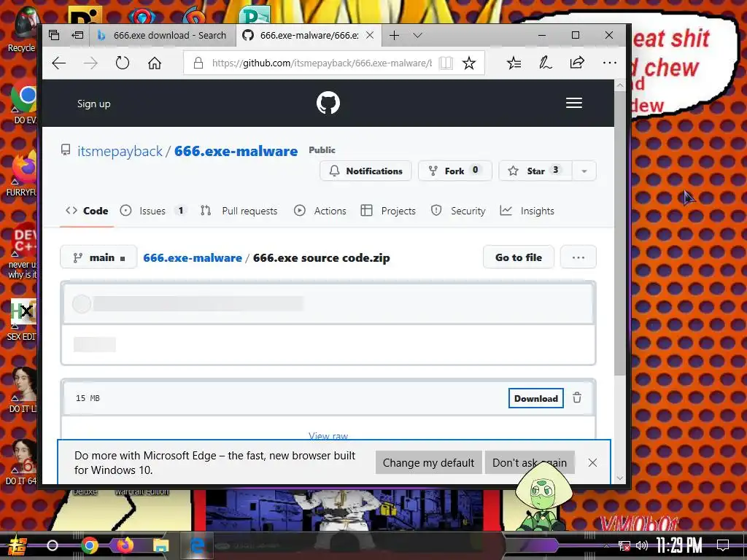Screen dimensions: 747x560
Task: Click the Add notes pen icon
Action: 545,63
